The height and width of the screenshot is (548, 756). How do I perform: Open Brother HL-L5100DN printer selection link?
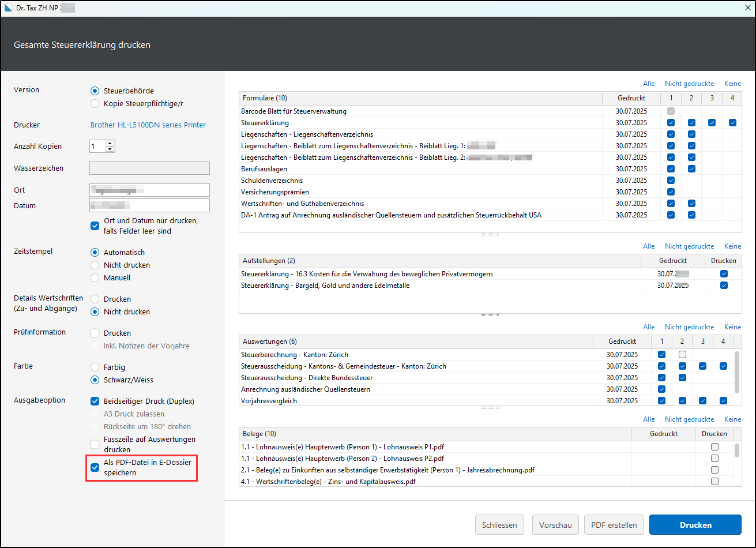click(148, 125)
